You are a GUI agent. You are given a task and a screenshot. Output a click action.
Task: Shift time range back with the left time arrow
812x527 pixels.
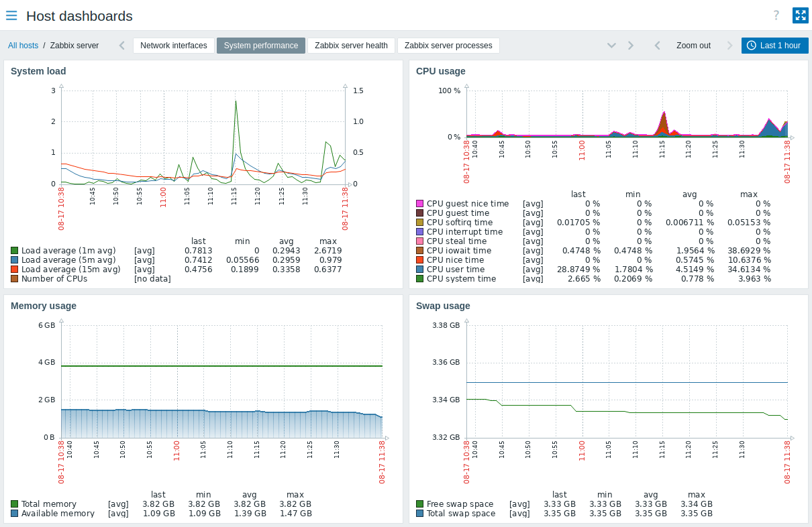pos(657,45)
